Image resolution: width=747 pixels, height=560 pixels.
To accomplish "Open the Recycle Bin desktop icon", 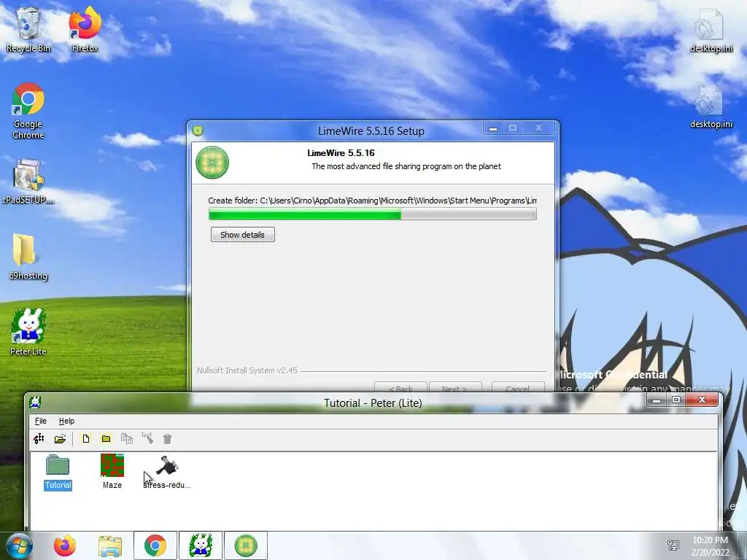I will (x=28, y=29).
